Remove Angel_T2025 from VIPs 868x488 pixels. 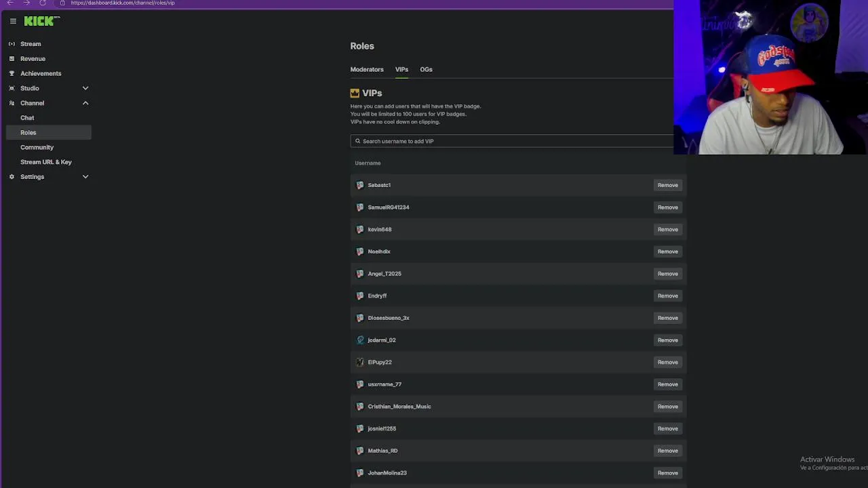[667, 274]
